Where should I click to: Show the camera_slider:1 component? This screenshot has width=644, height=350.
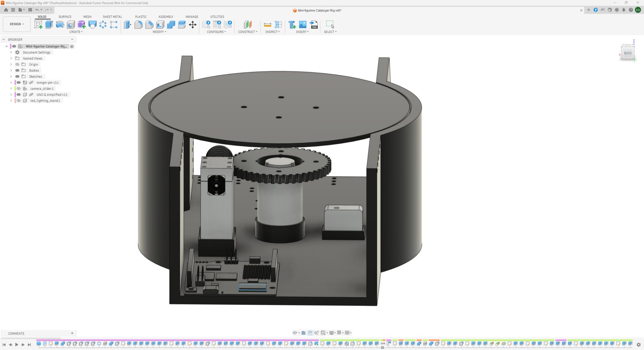point(19,89)
